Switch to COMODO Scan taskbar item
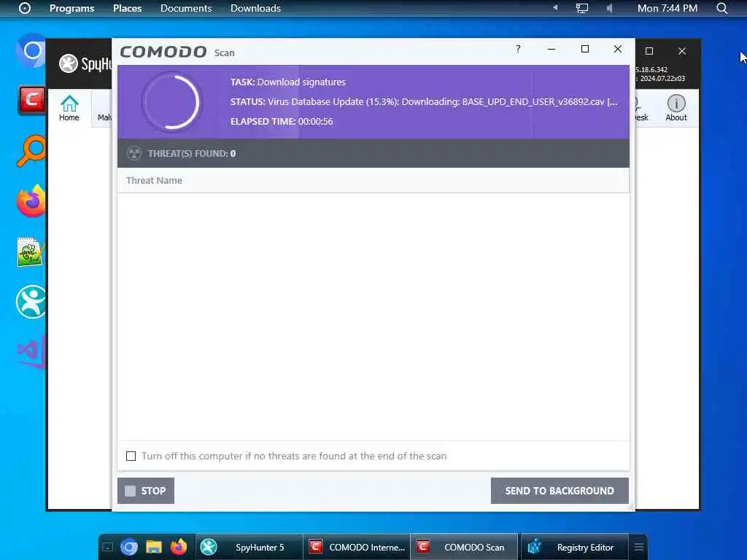Image resolution: width=747 pixels, height=560 pixels. pyautogui.click(x=463, y=547)
